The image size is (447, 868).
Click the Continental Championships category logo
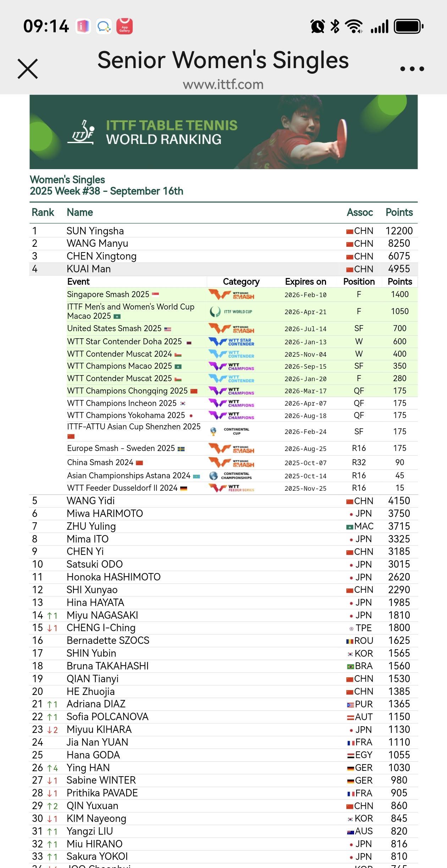(x=231, y=475)
